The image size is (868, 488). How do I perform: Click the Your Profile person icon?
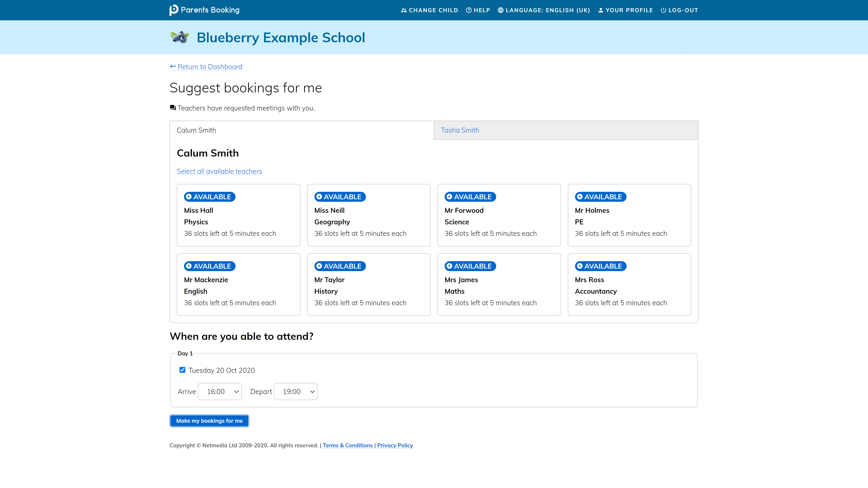click(x=600, y=10)
